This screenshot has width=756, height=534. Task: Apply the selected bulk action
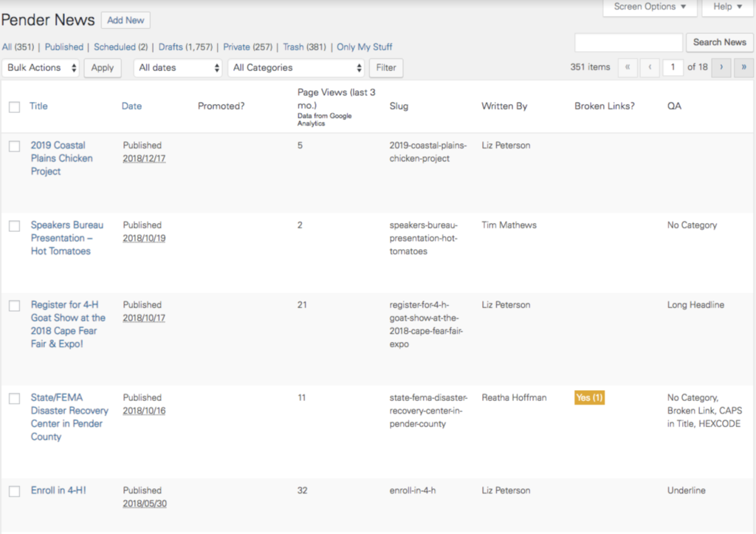pos(103,67)
